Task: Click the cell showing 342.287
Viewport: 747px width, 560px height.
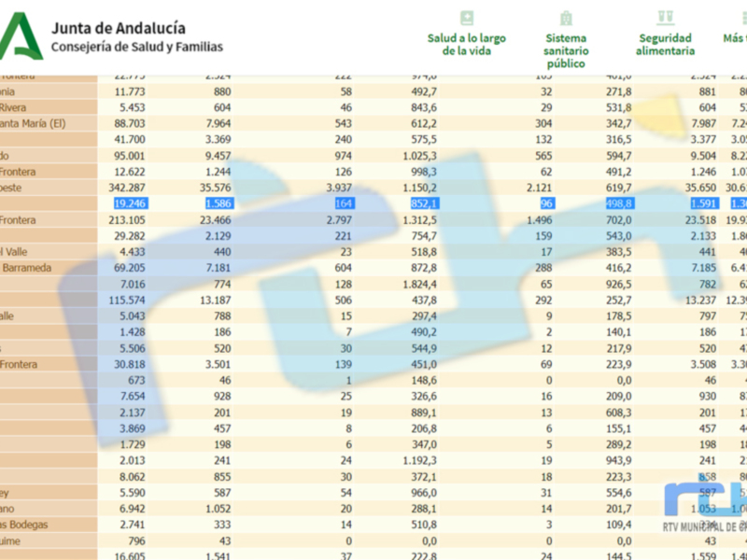Action: point(129,188)
